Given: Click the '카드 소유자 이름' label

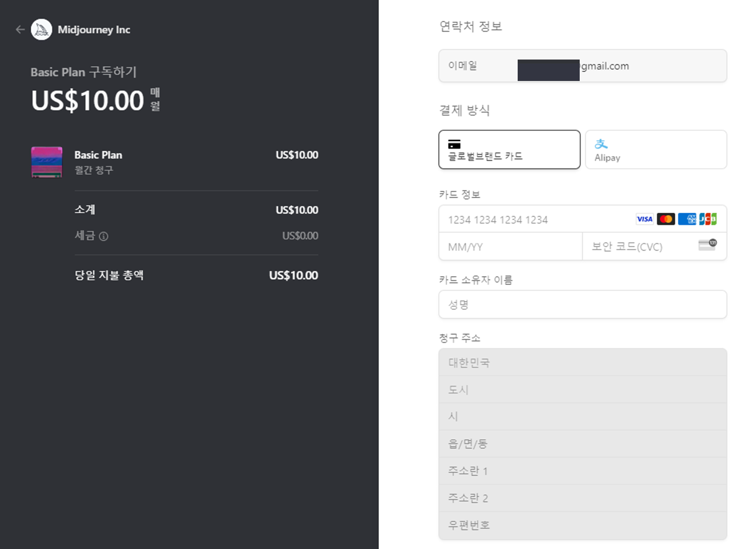Looking at the screenshot, I should (476, 280).
